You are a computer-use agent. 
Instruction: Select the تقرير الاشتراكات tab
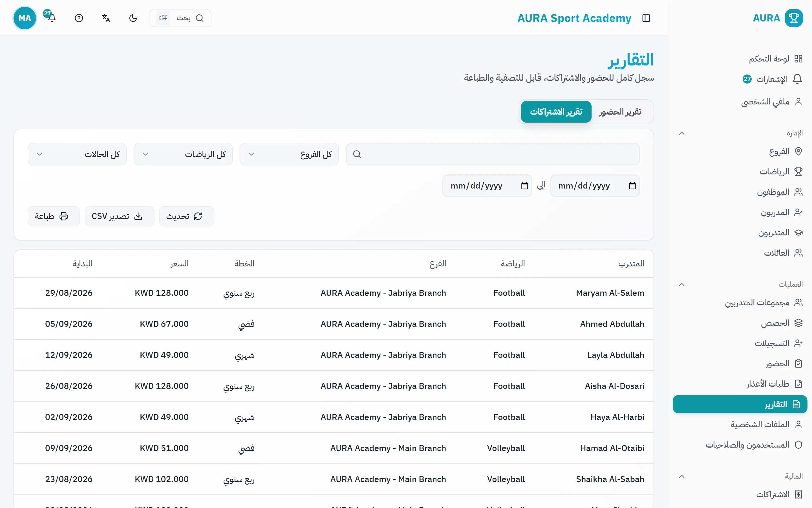point(556,111)
